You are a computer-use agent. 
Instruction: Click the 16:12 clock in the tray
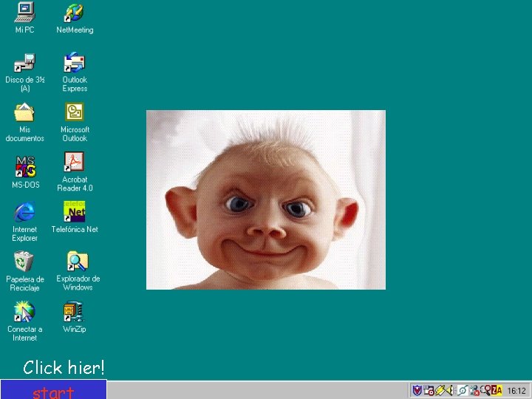click(516, 391)
